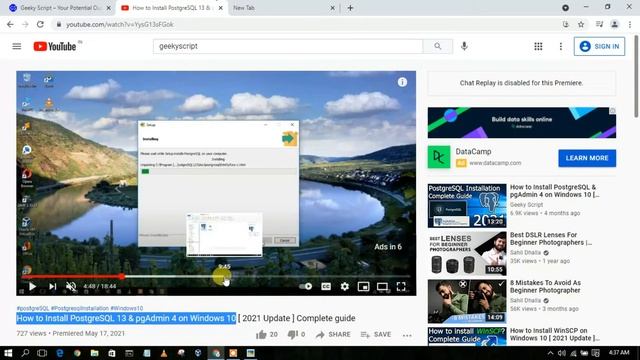Unmute the video volume
The height and width of the screenshot is (360, 640).
pos(71,287)
